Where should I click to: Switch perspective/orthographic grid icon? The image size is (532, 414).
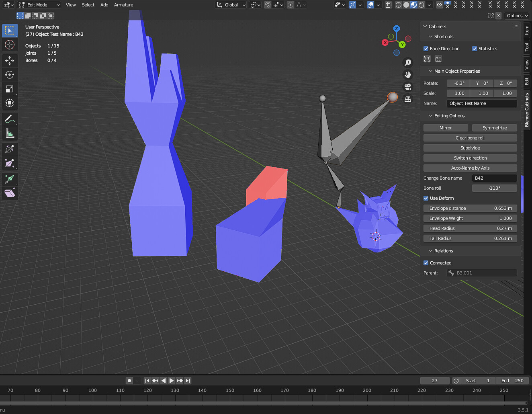[408, 99]
